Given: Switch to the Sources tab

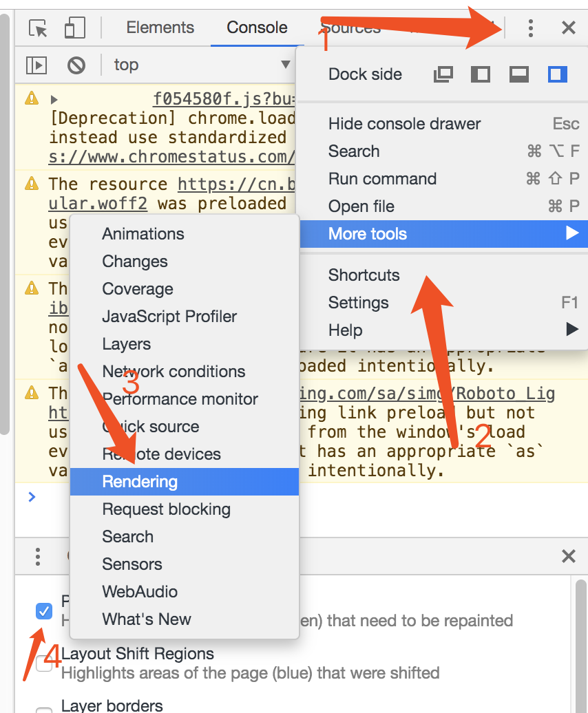Looking at the screenshot, I should (x=350, y=28).
